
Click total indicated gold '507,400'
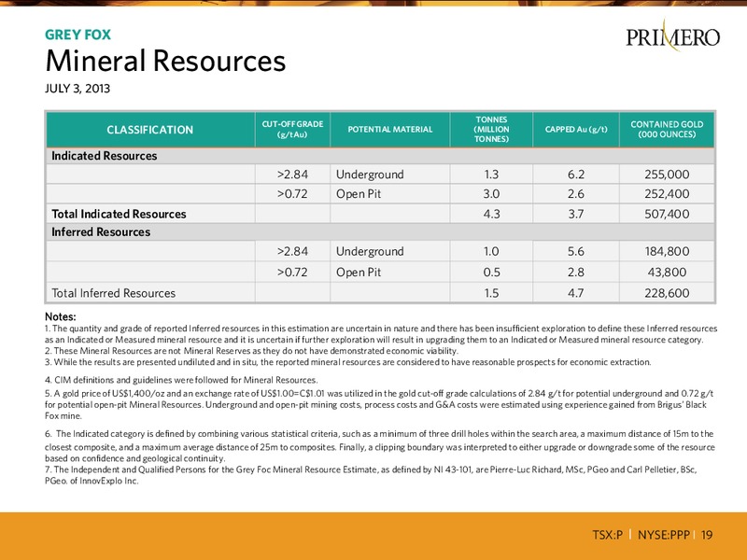[667, 214]
